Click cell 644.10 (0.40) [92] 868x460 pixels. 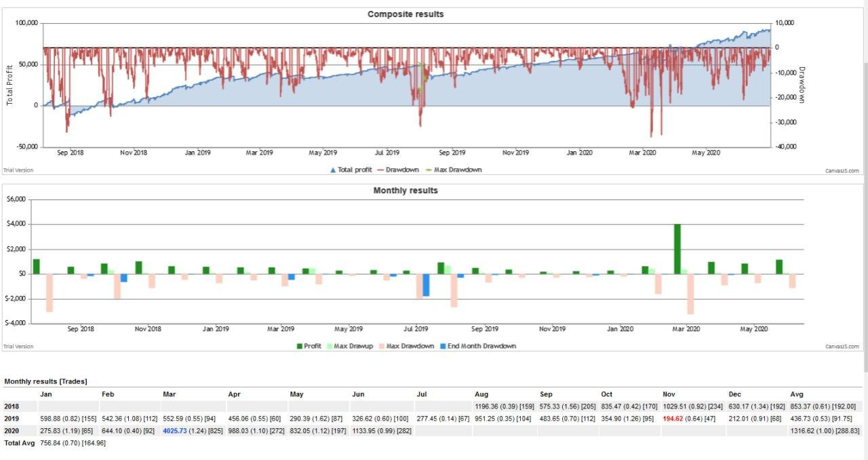coord(129,431)
